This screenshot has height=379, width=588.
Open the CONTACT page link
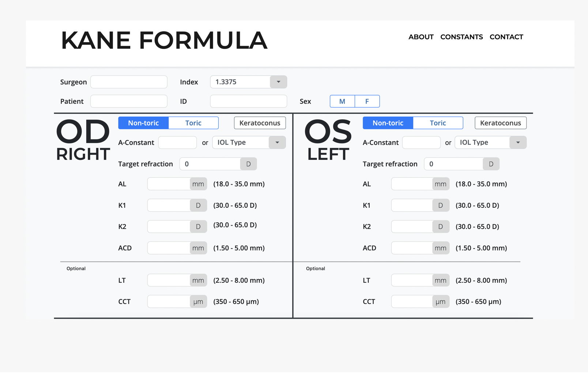coord(506,37)
